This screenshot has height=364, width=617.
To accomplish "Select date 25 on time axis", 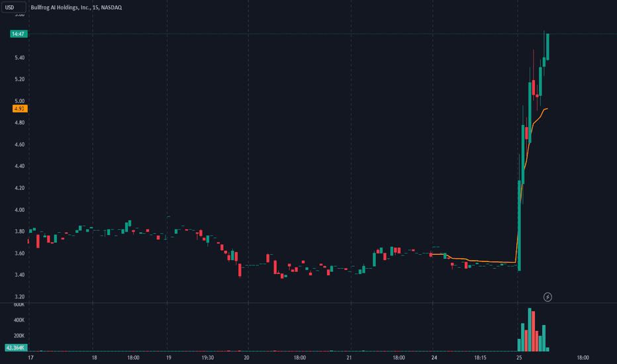I will click(x=519, y=357).
